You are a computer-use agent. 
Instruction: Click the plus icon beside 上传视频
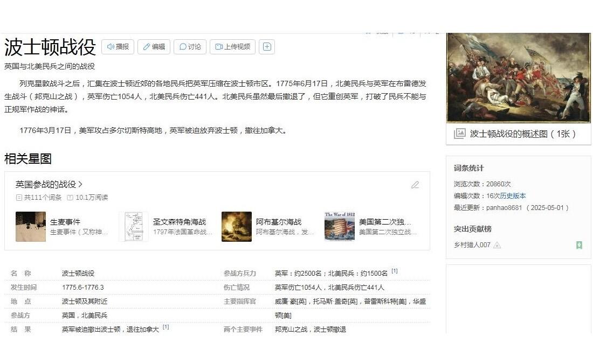click(x=267, y=46)
